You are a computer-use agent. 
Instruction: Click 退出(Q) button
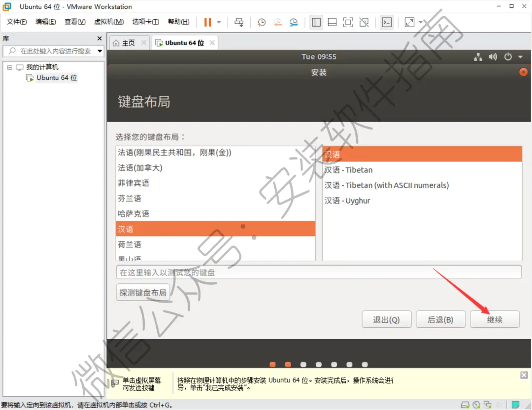pyautogui.click(x=387, y=319)
